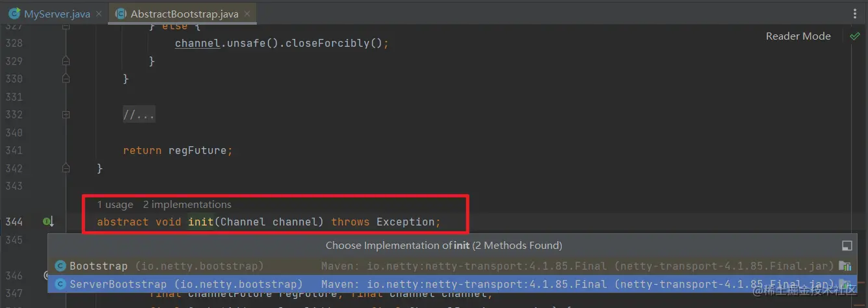
Task: Click the 'throws' keyword on line 344
Action: point(350,222)
